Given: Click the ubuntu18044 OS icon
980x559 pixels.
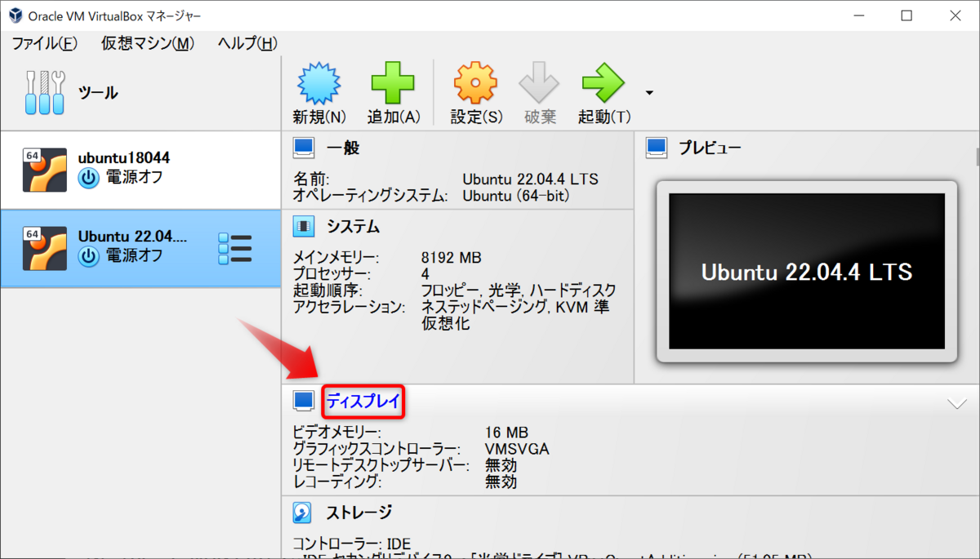Looking at the screenshot, I should [x=45, y=170].
